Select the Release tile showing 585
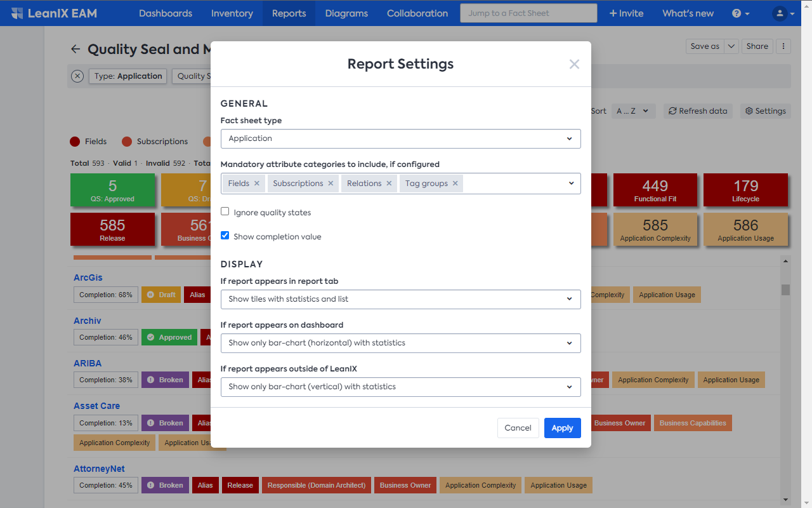 112,229
